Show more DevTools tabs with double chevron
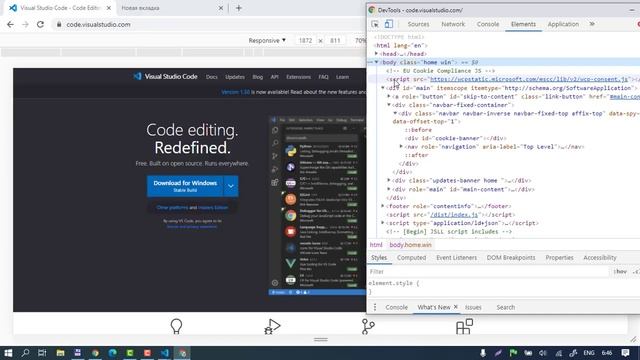The width and height of the screenshot is (640, 360). pyautogui.click(x=592, y=24)
